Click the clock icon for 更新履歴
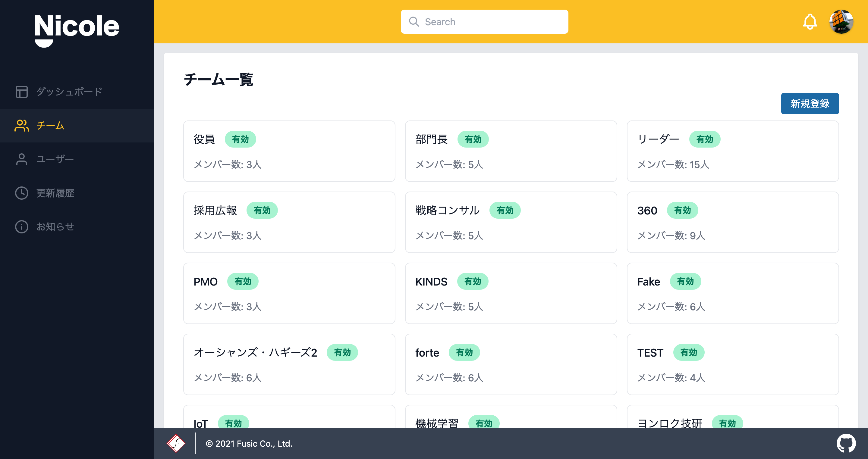This screenshot has width=868, height=459. [22, 193]
